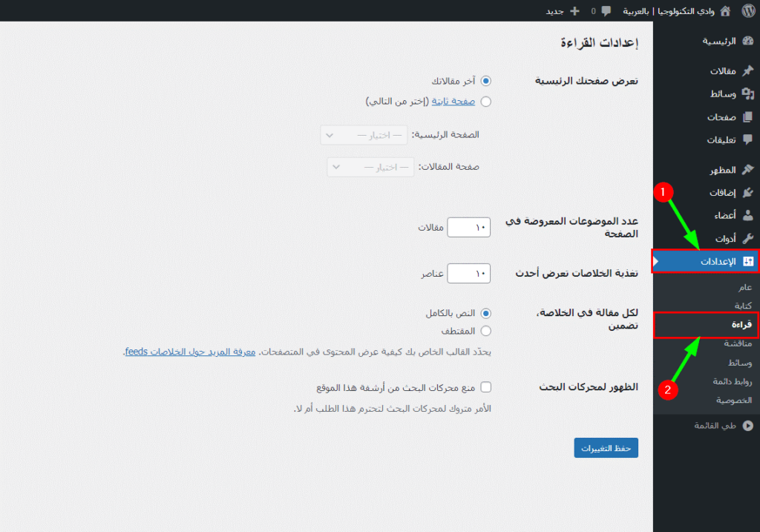760x532 pixels.
Task: Click the أدوات wrench icon
Action: [x=748, y=238]
